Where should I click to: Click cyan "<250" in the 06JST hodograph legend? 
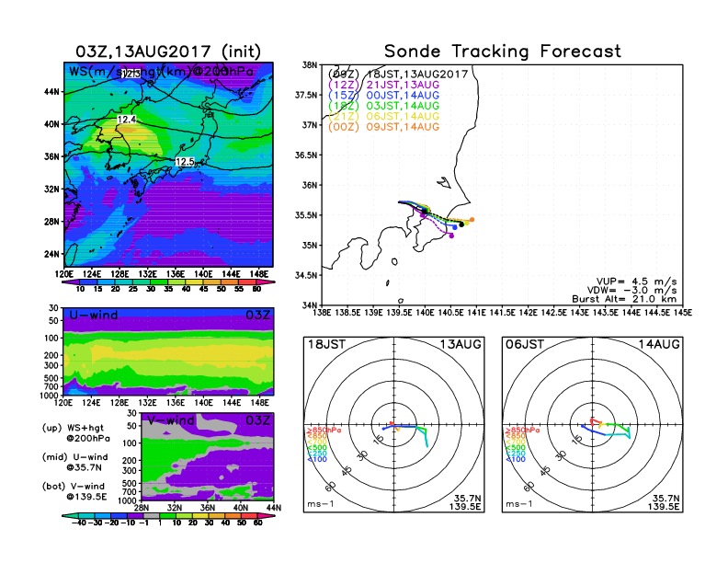(516, 454)
